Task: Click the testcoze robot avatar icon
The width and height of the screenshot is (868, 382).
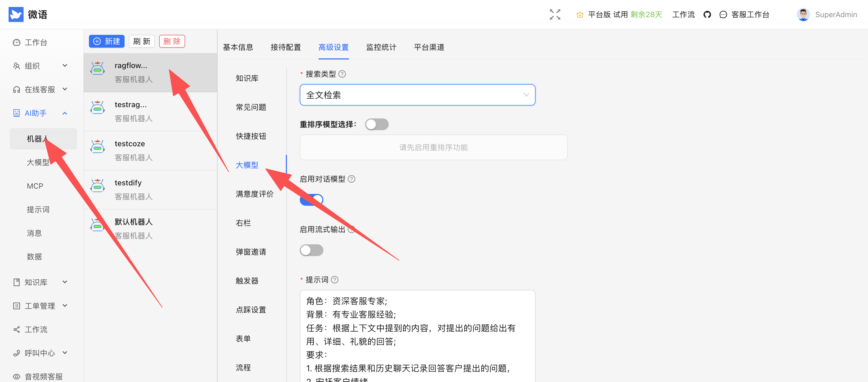Action: (97, 147)
